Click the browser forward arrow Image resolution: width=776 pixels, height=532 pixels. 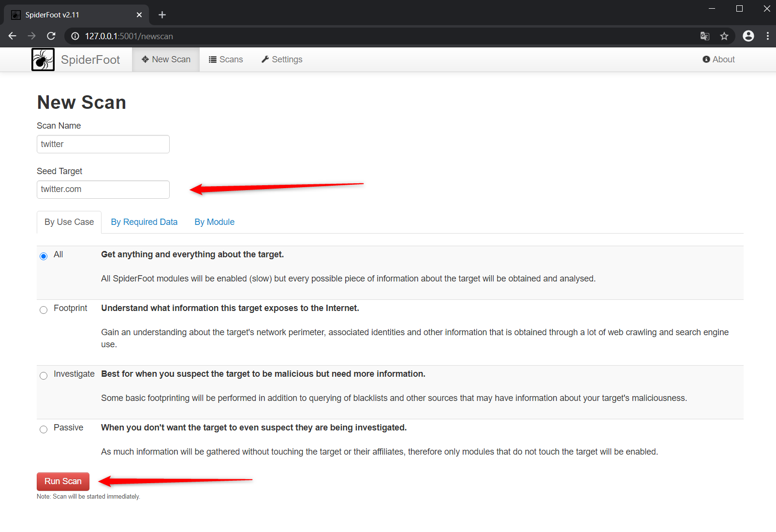click(32, 36)
